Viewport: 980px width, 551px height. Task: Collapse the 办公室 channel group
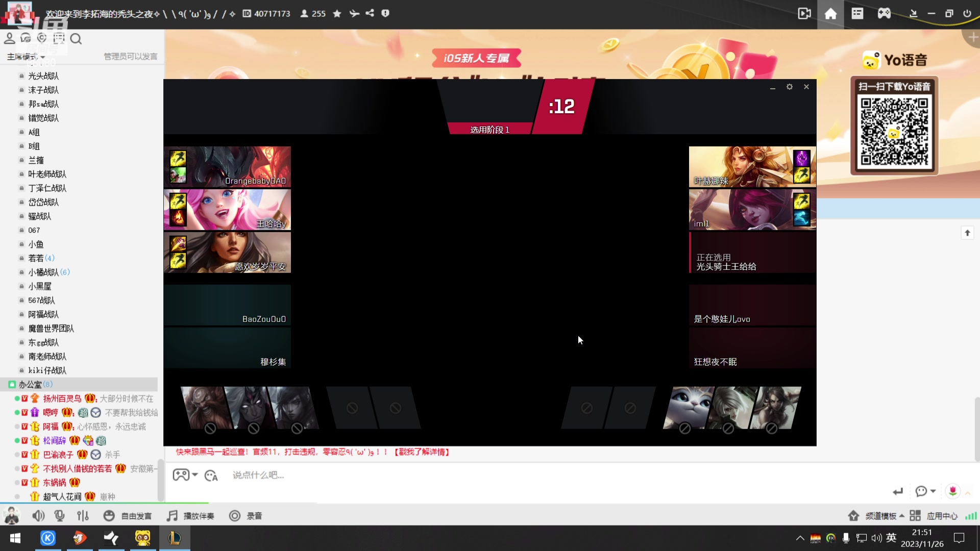pyautogui.click(x=30, y=384)
